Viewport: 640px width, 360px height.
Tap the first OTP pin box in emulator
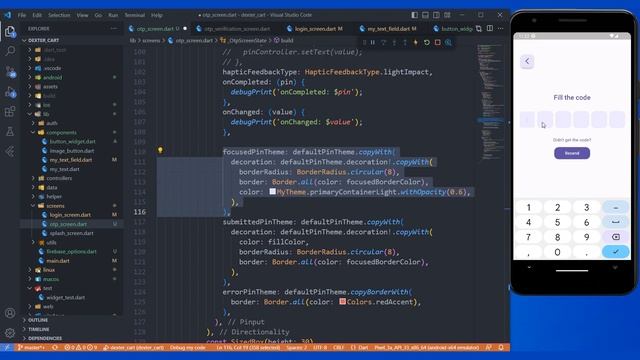(527, 120)
